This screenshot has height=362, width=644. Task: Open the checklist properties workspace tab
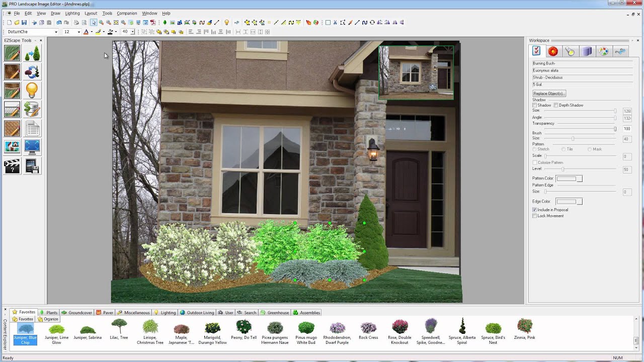click(536, 51)
